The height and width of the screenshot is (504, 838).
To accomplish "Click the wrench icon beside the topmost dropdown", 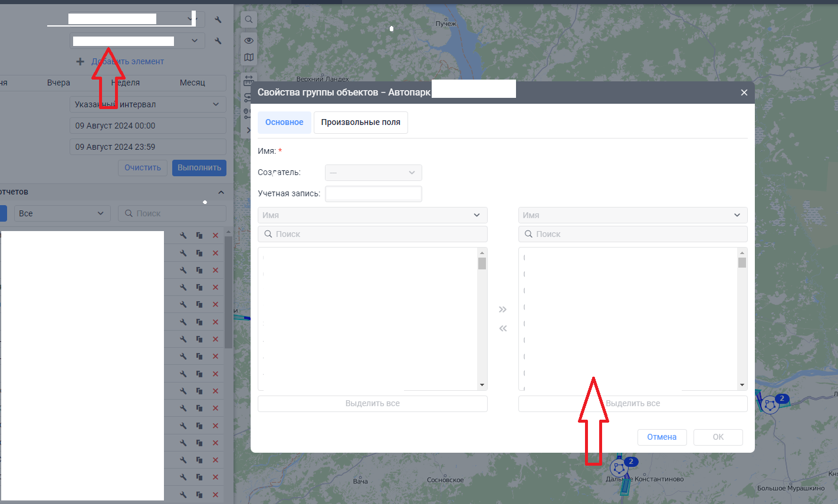I will (218, 19).
